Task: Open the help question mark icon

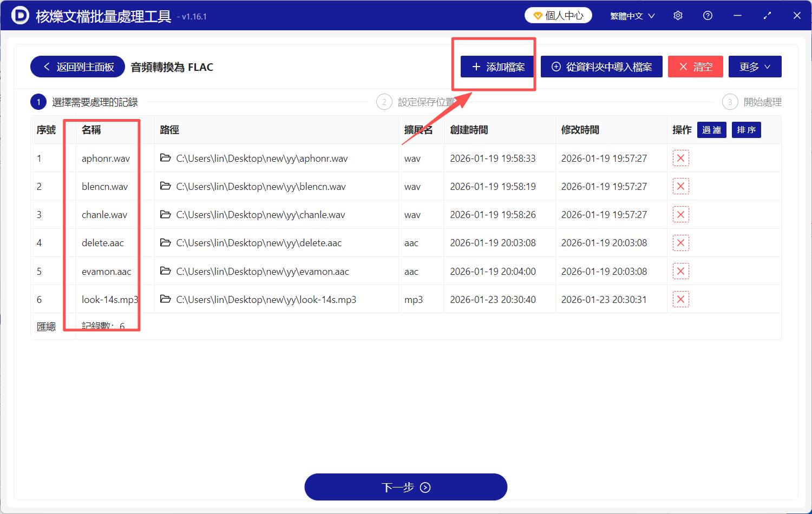Action: (708, 16)
